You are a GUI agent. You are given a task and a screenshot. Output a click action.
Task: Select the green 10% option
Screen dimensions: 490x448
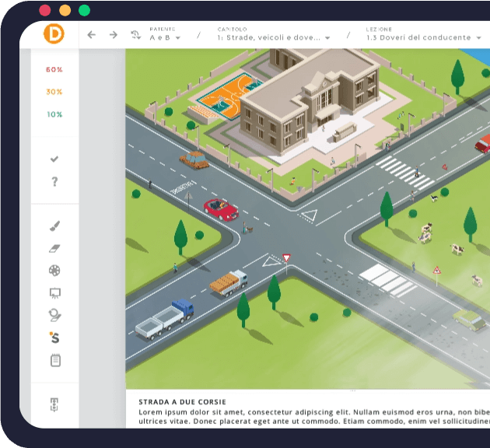click(x=54, y=114)
